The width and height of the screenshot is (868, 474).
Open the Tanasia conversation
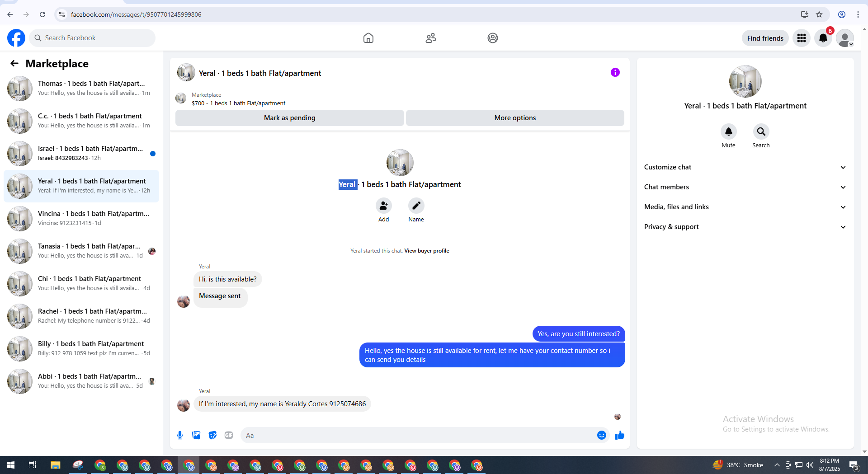(81, 251)
